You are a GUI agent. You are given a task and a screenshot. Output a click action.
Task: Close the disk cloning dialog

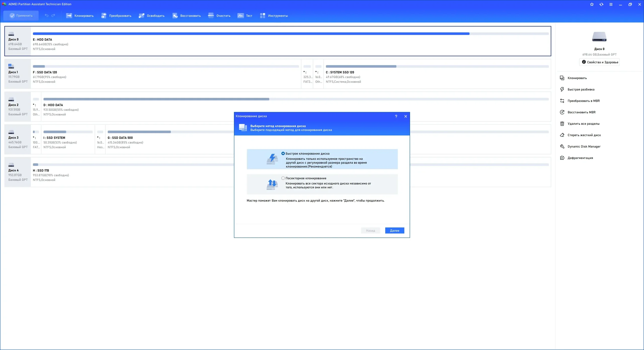point(406,116)
